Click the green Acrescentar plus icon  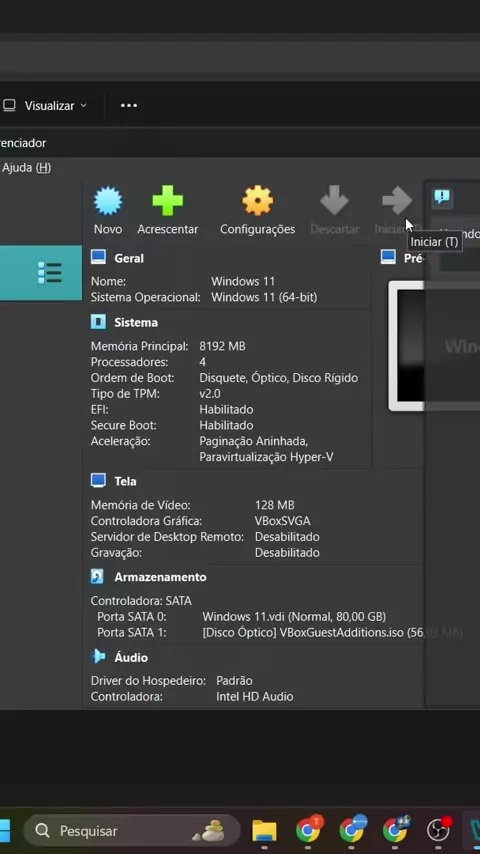click(167, 200)
